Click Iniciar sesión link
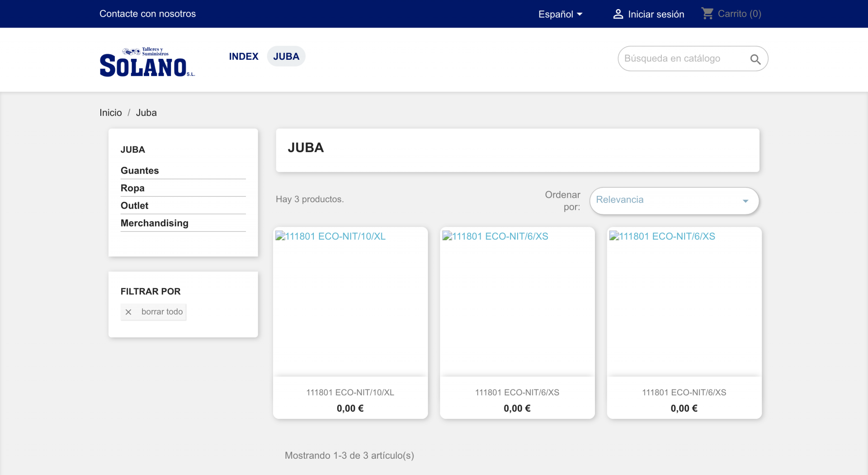The width and height of the screenshot is (868, 475). click(x=656, y=14)
